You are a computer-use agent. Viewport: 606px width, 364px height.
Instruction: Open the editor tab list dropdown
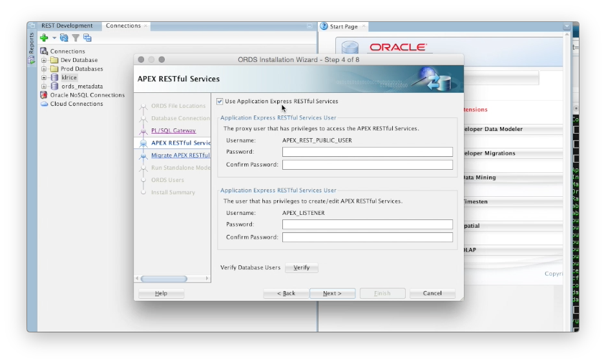(567, 26)
